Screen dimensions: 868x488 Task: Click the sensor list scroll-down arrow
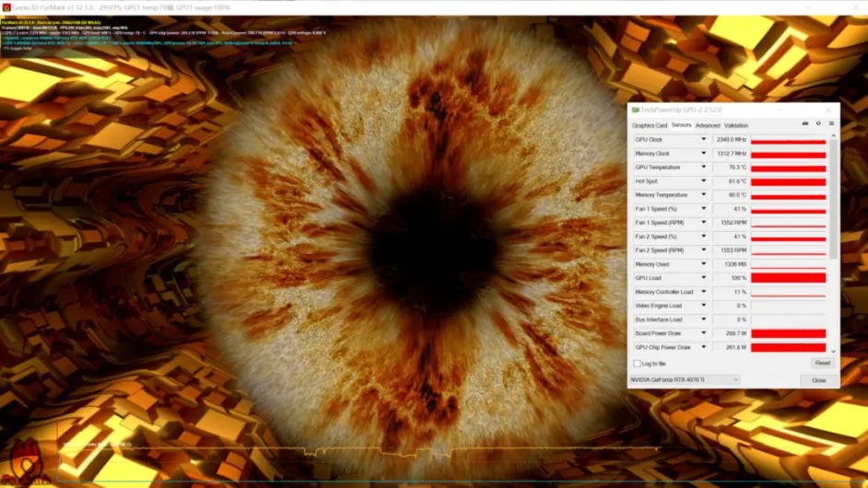pos(834,351)
